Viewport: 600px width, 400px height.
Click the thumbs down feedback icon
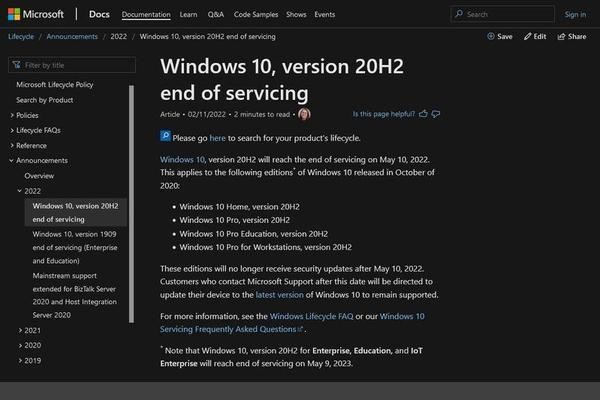(436, 114)
